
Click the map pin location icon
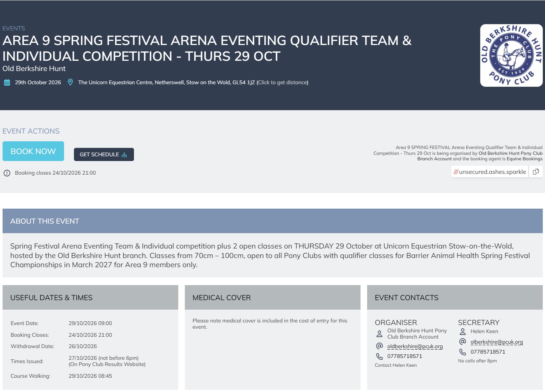pos(70,82)
